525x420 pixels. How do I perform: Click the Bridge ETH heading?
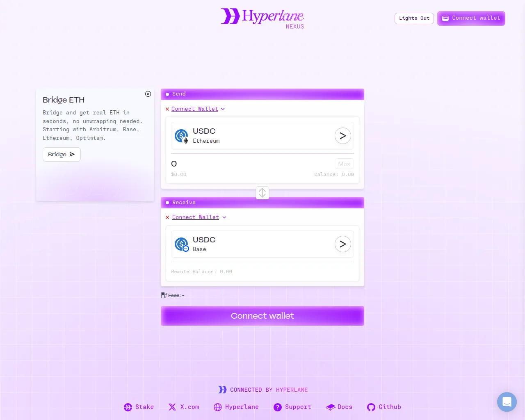(x=64, y=100)
